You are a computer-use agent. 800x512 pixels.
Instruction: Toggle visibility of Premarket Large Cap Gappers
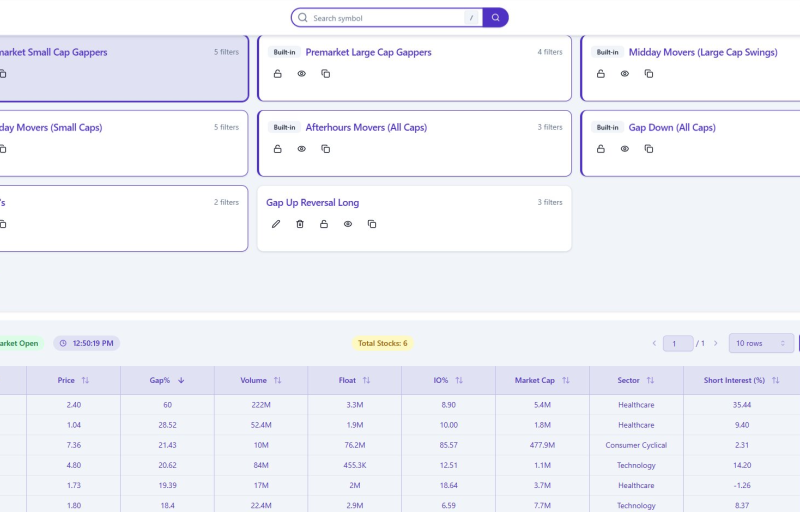pyautogui.click(x=302, y=74)
